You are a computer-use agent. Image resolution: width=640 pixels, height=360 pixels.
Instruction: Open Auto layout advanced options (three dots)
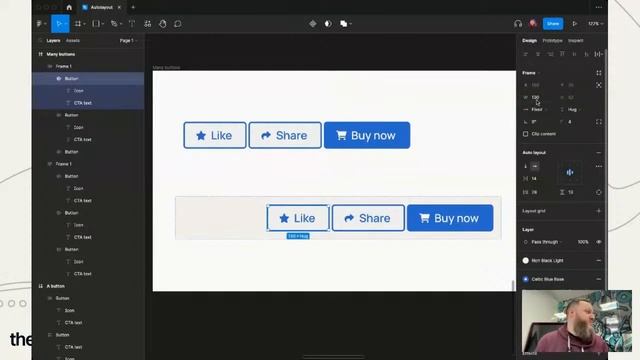pyautogui.click(x=599, y=167)
